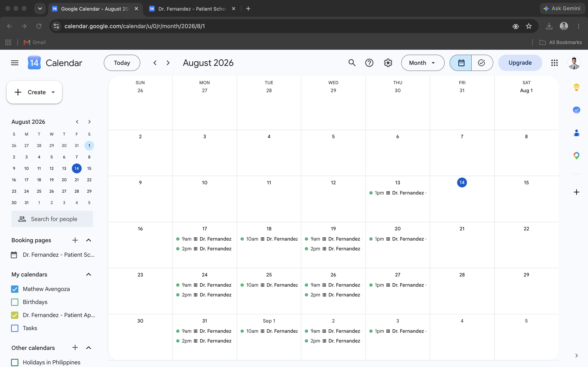Click the Today button
This screenshot has height=367, width=588.
(x=122, y=63)
